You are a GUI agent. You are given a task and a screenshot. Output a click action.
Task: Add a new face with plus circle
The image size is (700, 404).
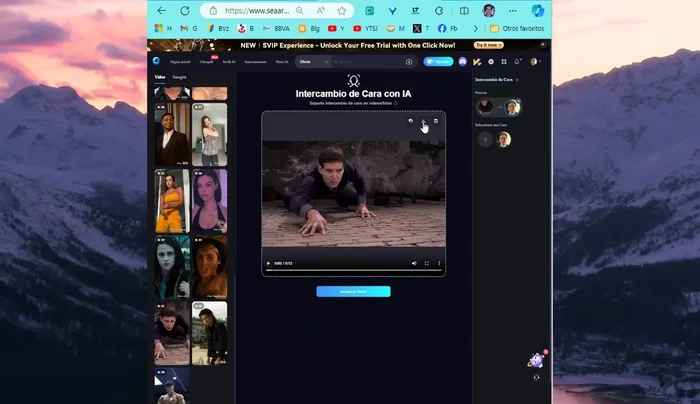pos(485,139)
